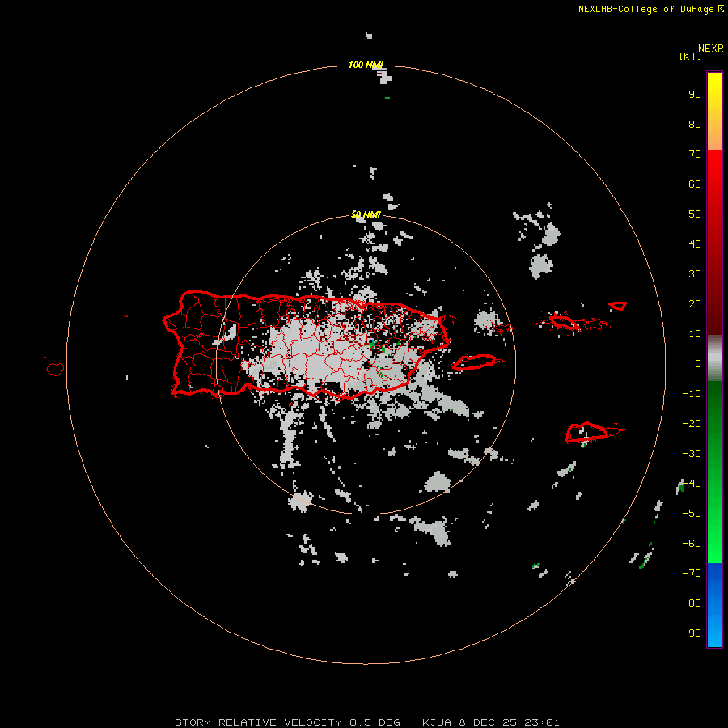
Task: Click the 100 NMI range ring label
Action: pyautogui.click(x=366, y=65)
